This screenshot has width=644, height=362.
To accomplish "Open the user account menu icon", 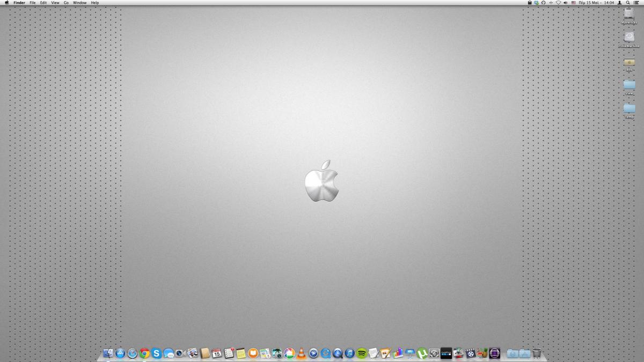I will click(x=619, y=3).
